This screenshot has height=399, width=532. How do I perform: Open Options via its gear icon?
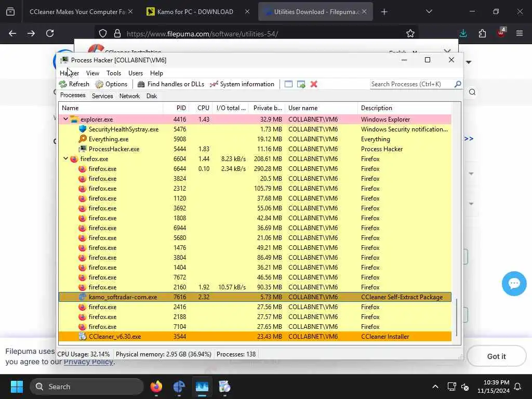(x=99, y=84)
